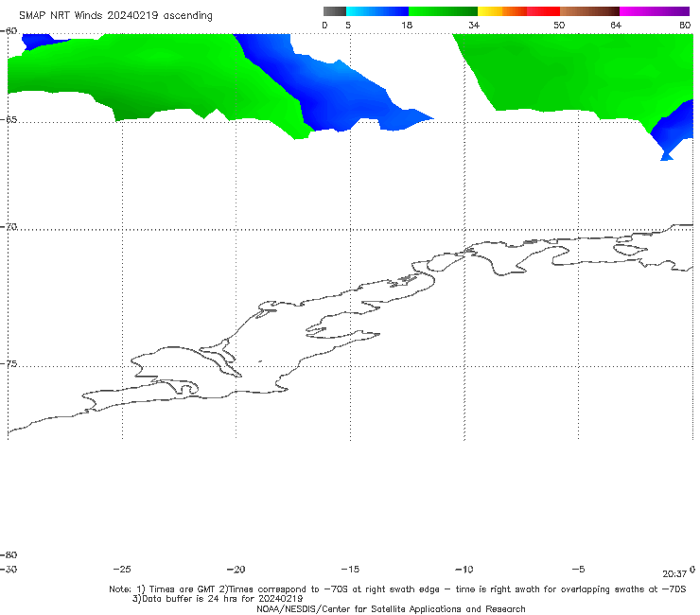Click the note line starting "Note: 1) Times are GMT"
Viewport: 700px width, 615px height.
tap(397, 589)
